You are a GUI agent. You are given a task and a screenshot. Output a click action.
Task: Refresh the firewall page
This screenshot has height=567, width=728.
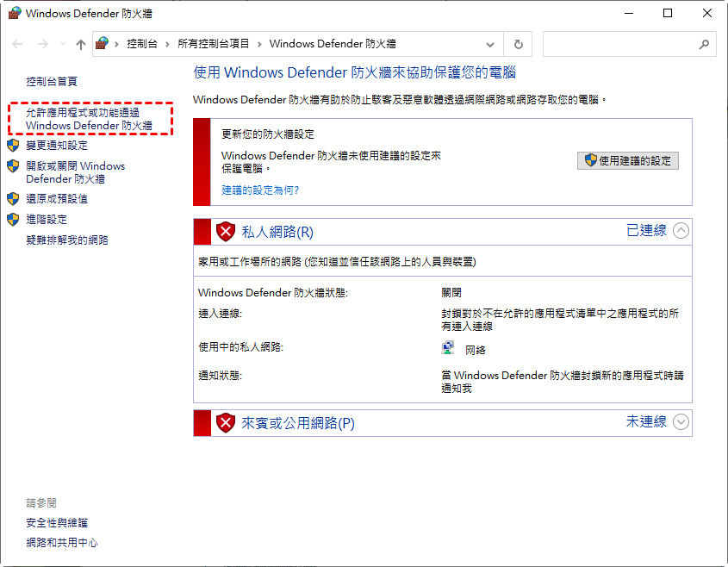click(x=518, y=45)
